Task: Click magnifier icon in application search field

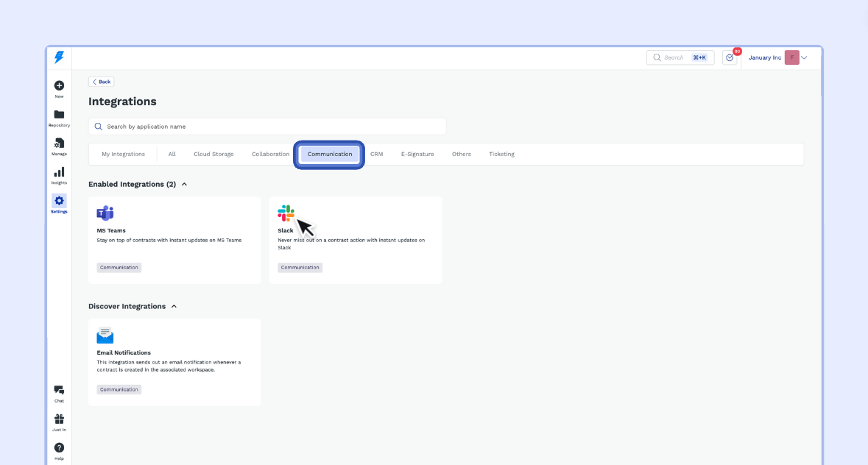Action: [99, 127]
